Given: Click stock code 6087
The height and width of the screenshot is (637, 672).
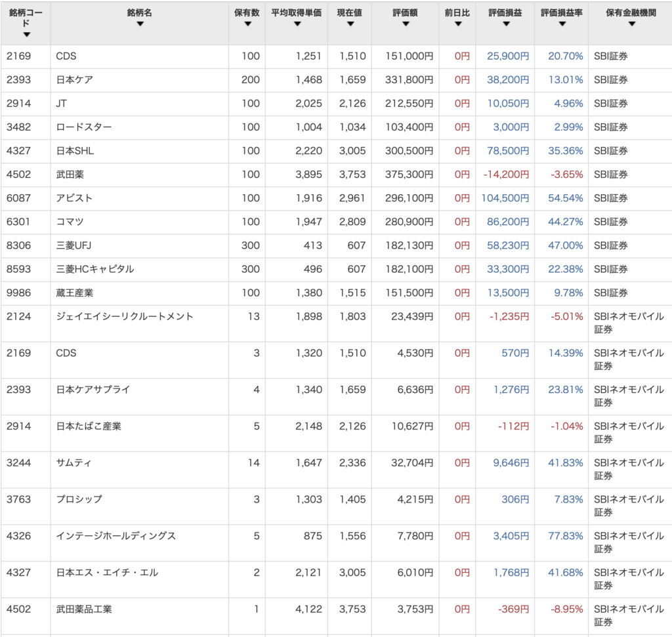Looking at the screenshot, I should 18,198.
